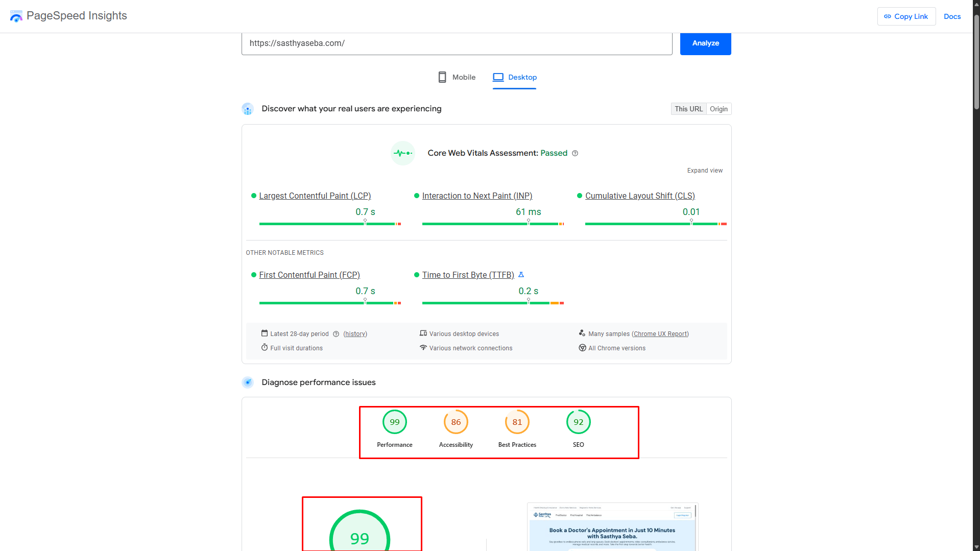Open First Contentful Paint (FCP) link
The image size is (980, 551).
[x=309, y=275]
